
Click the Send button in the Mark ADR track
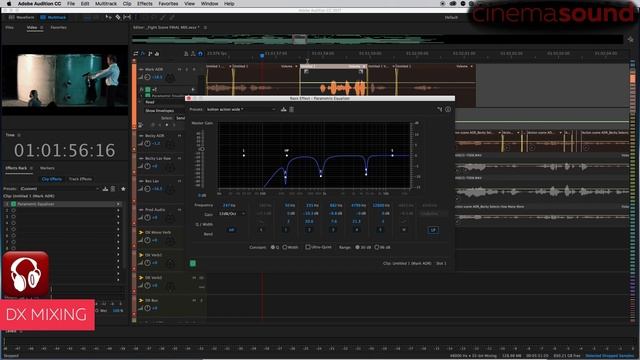[180, 118]
